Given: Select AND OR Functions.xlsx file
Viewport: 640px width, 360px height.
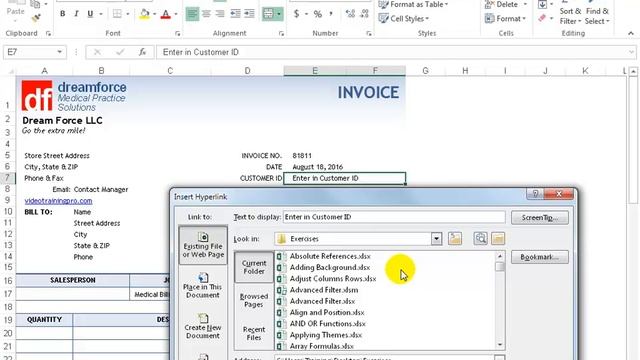Looking at the screenshot, I should [x=327, y=324].
